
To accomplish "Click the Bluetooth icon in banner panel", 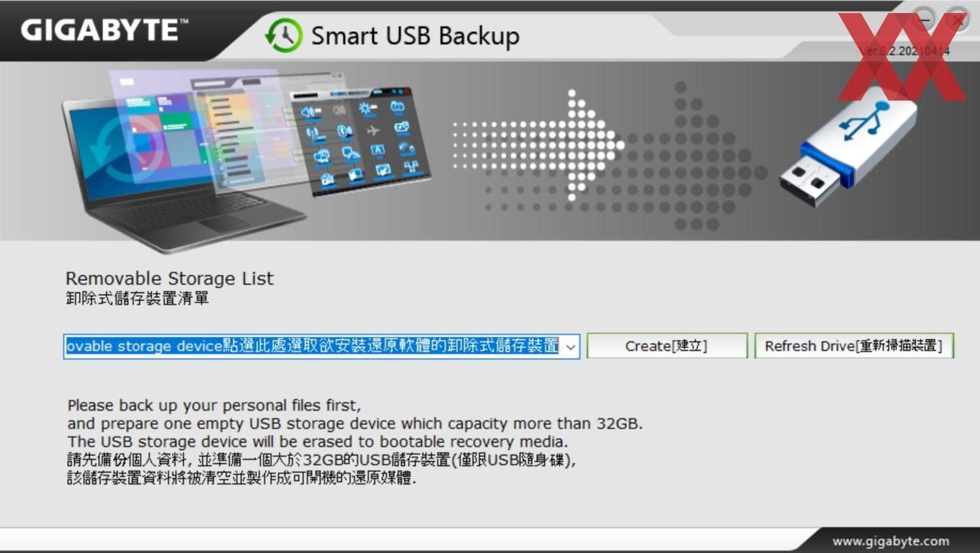I will tap(344, 131).
